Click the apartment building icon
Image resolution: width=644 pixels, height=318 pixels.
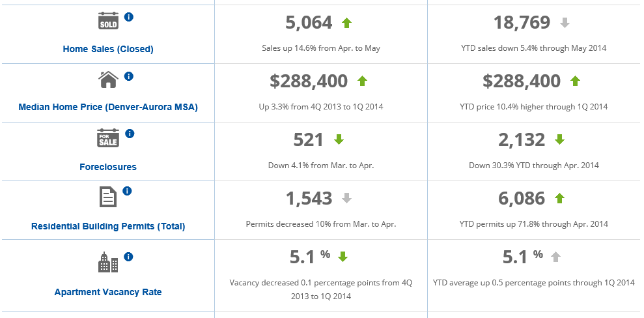[x=108, y=262]
